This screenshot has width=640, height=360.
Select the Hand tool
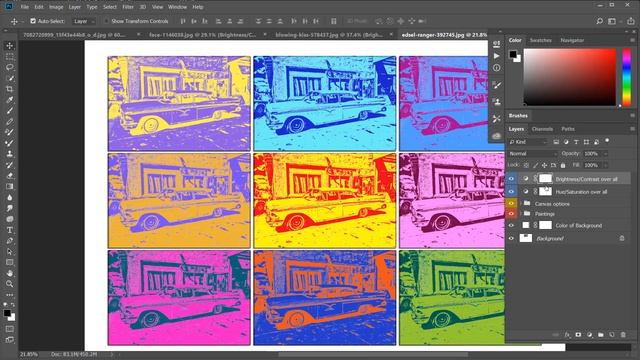pos(10,273)
